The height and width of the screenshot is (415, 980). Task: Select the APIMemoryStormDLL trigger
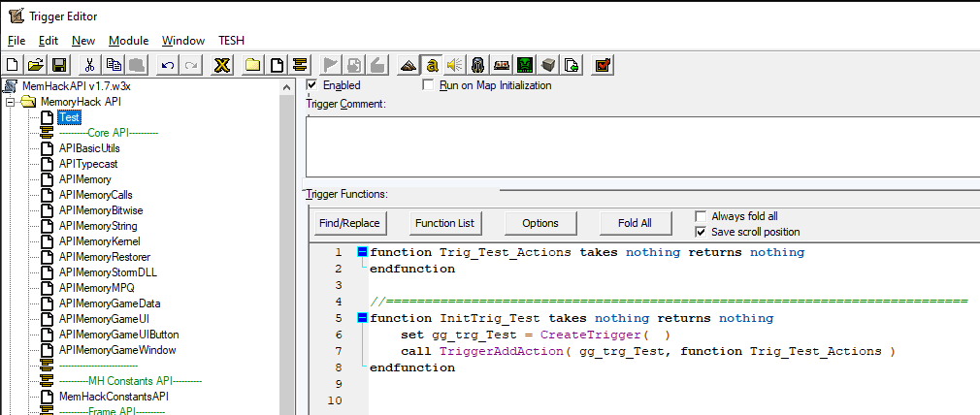[x=107, y=272]
